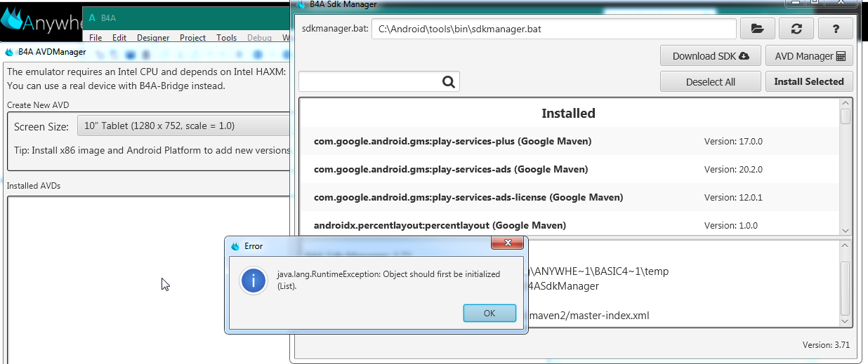Open help question mark in Sdk Manager
The height and width of the screenshot is (364, 868).
[x=836, y=29]
